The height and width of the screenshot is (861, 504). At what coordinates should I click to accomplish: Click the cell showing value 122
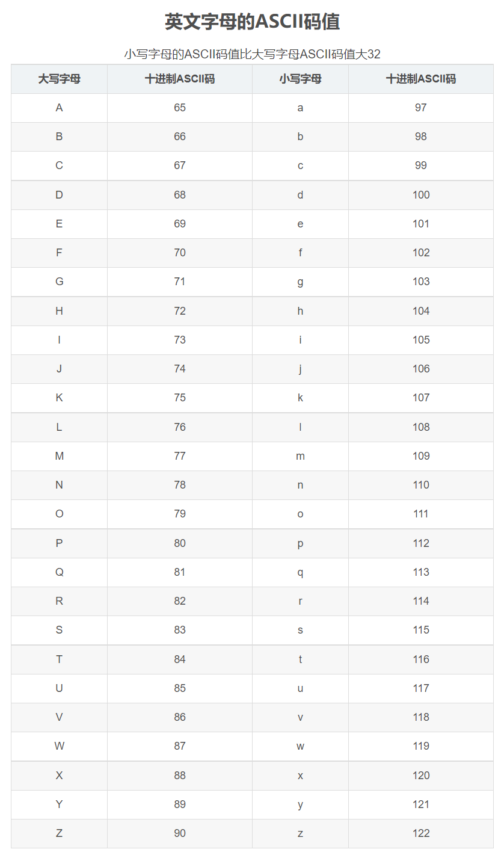coord(421,833)
